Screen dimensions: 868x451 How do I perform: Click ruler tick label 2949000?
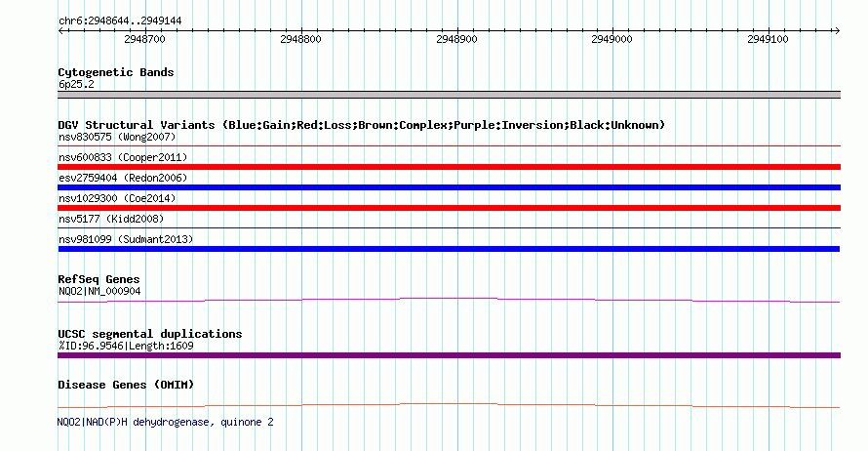pos(612,39)
